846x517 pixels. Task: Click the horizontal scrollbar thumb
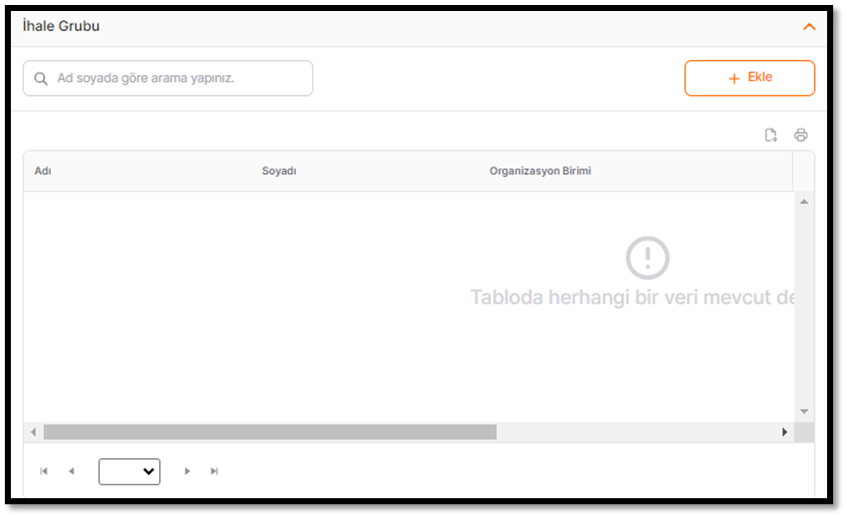[x=270, y=432]
